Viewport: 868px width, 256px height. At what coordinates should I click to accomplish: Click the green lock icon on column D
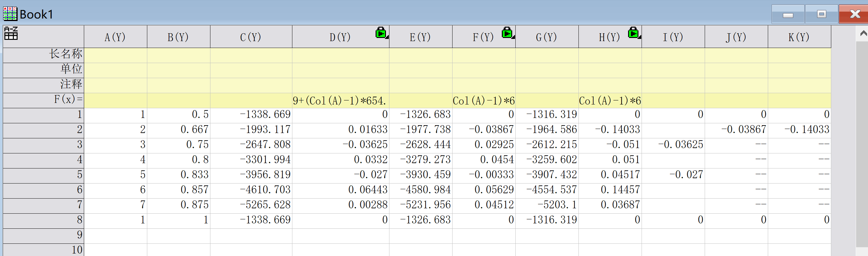coord(382,33)
